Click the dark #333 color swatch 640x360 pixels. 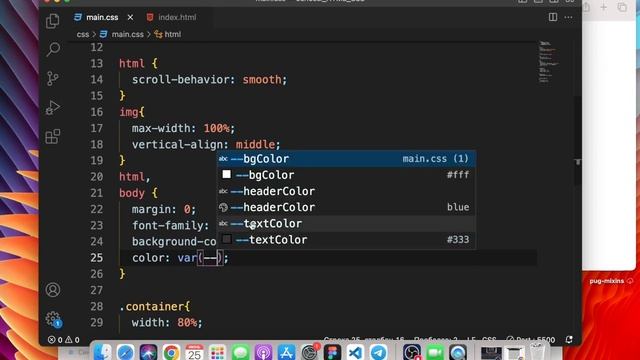click(227, 240)
